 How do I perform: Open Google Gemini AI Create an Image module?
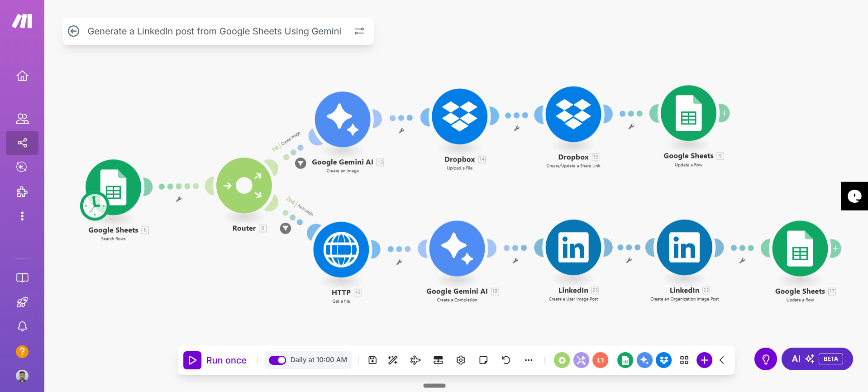tap(343, 120)
